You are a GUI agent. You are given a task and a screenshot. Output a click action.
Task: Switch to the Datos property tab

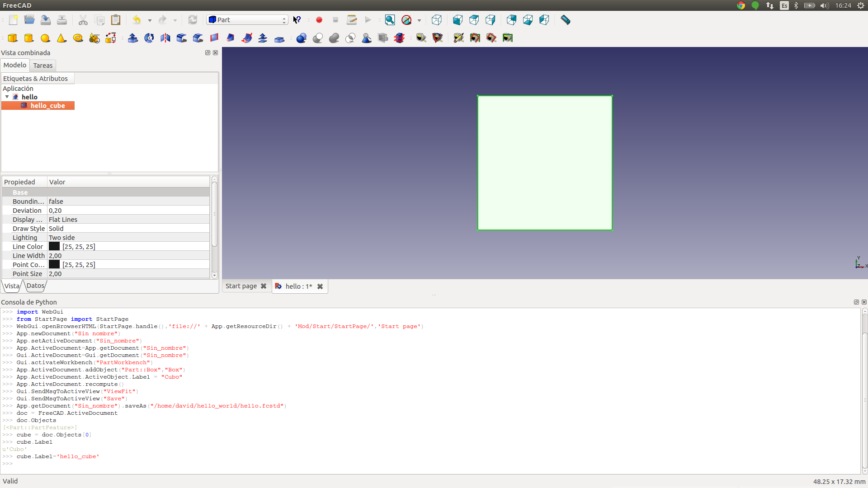coord(35,286)
